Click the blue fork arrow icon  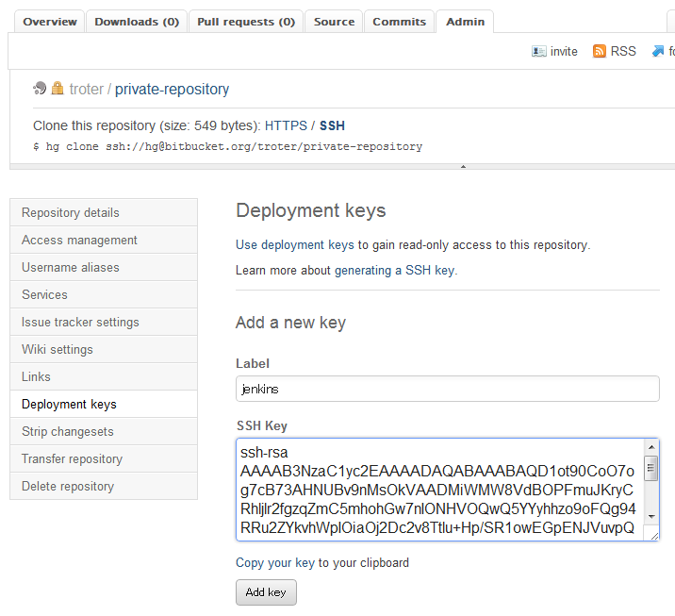(x=658, y=51)
